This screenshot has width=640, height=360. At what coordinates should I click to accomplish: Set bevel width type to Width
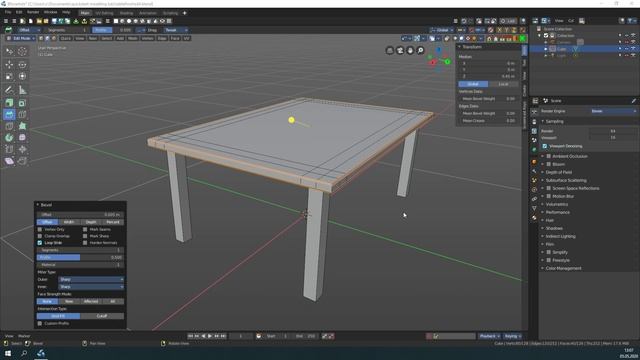click(x=69, y=222)
